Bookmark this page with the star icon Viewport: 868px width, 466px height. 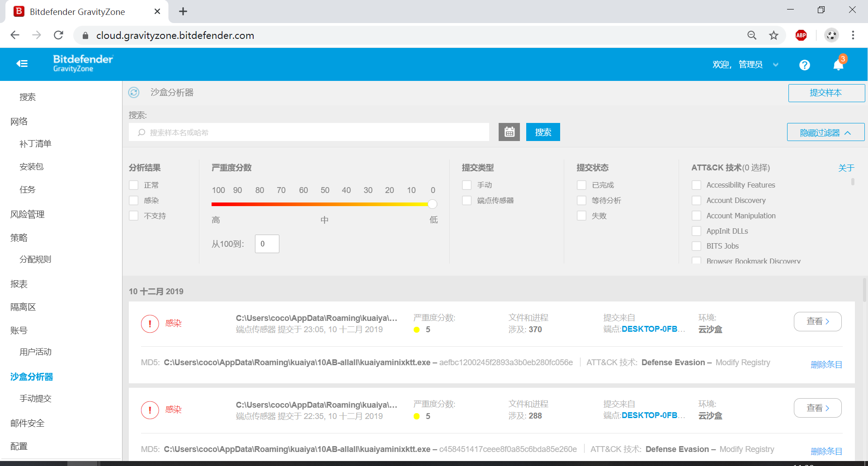coord(774,35)
